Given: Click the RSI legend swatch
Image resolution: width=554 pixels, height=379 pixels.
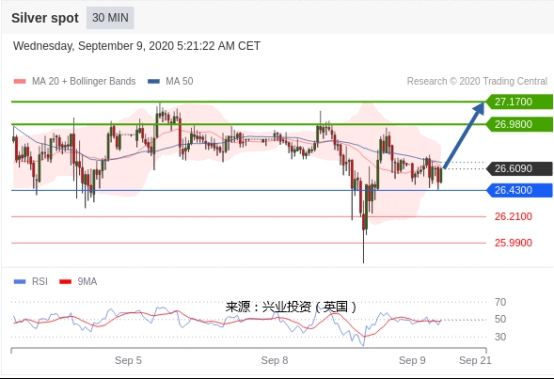Looking at the screenshot, I should click(x=20, y=282).
